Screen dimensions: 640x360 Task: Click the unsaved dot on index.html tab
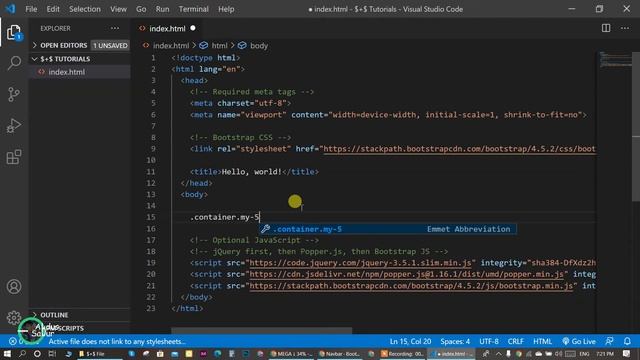[193, 28]
